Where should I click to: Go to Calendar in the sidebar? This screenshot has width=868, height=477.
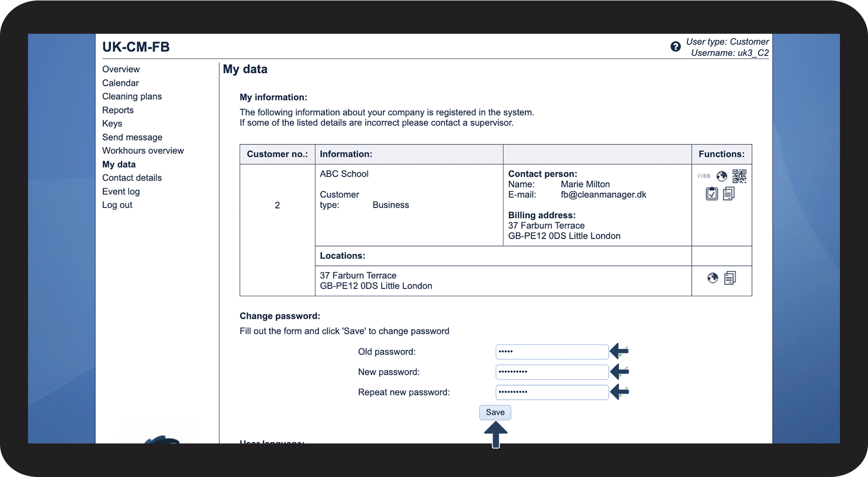click(x=120, y=83)
